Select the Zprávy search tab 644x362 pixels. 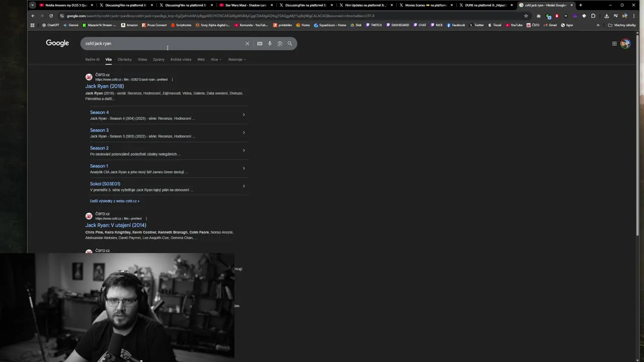point(158,59)
